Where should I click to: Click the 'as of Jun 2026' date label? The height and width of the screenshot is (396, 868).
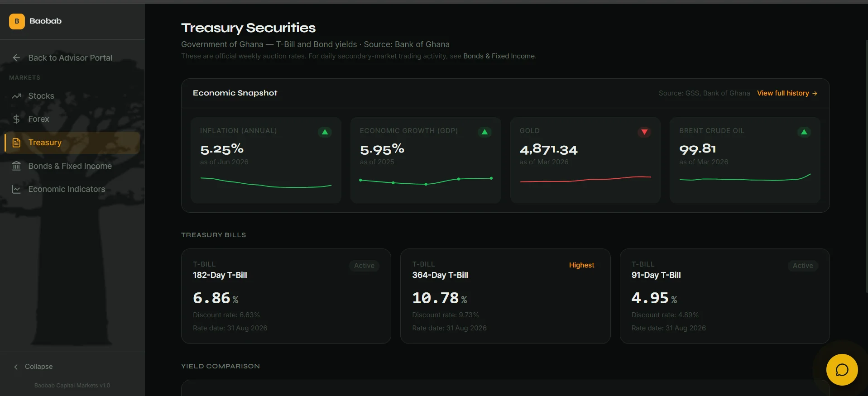(x=224, y=162)
